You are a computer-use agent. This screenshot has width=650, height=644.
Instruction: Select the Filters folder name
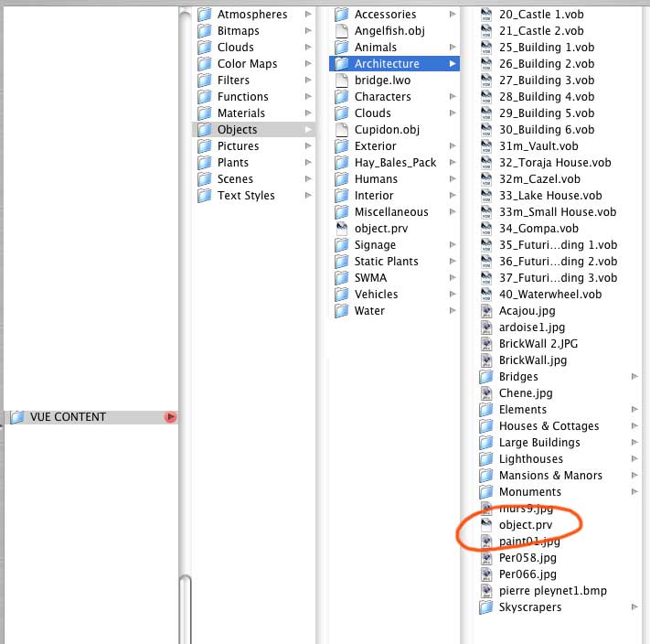(233, 80)
